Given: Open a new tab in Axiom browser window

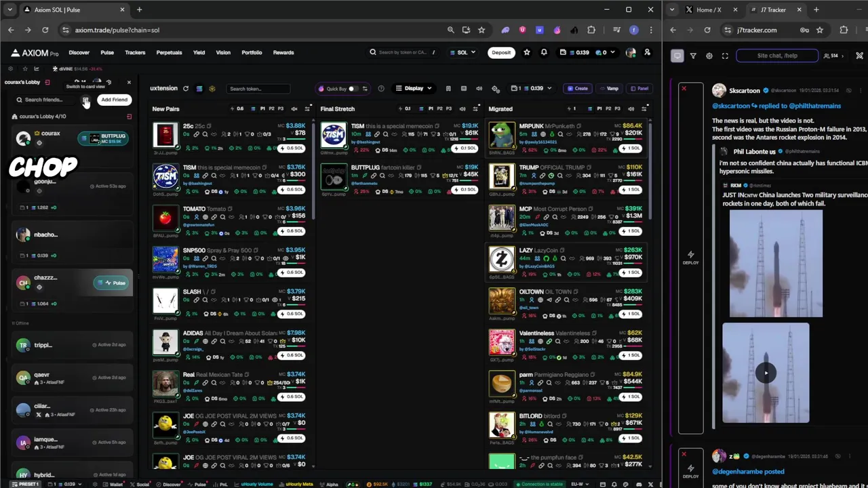Looking at the screenshot, I should click(139, 9).
